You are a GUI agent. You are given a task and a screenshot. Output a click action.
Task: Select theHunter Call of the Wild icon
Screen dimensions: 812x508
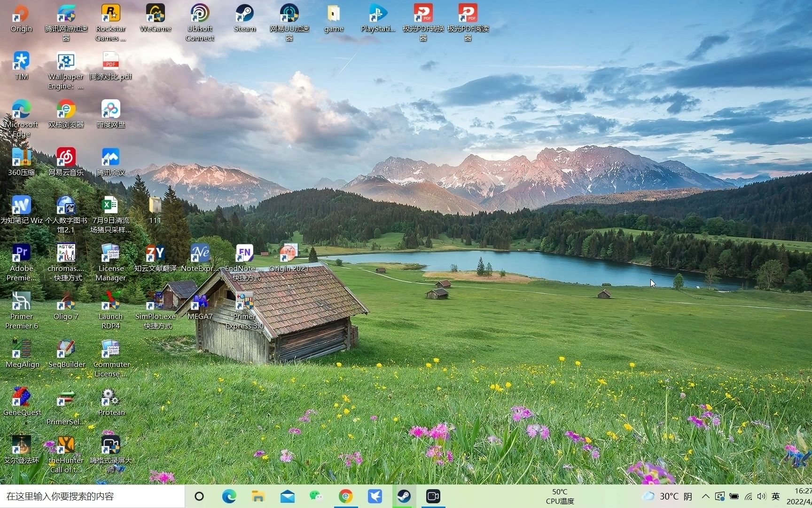(66, 454)
